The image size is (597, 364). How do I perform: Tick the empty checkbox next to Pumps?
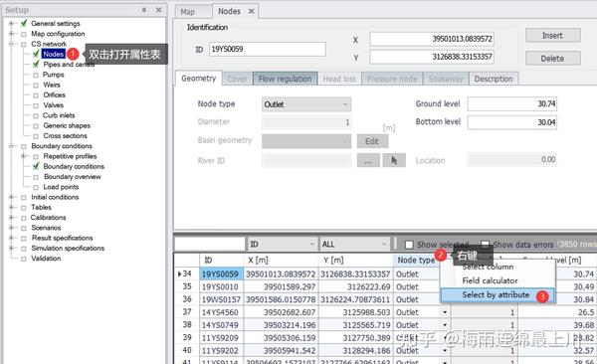click(x=36, y=75)
